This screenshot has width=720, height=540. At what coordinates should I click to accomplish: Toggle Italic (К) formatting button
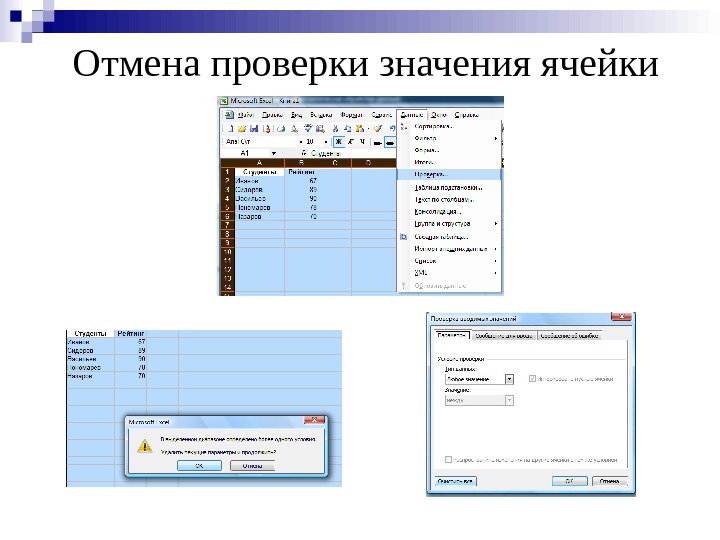pos(351,141)
